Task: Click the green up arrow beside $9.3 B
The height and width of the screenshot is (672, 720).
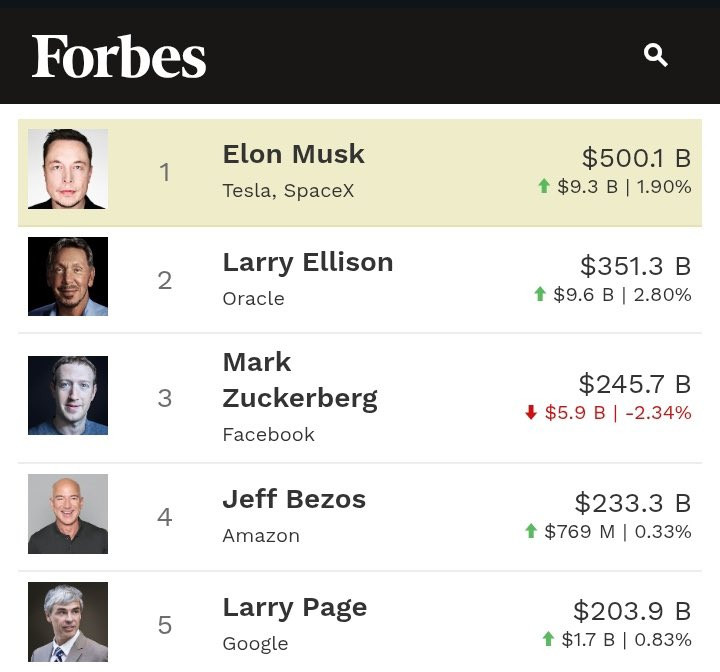Action: point(544,186)
